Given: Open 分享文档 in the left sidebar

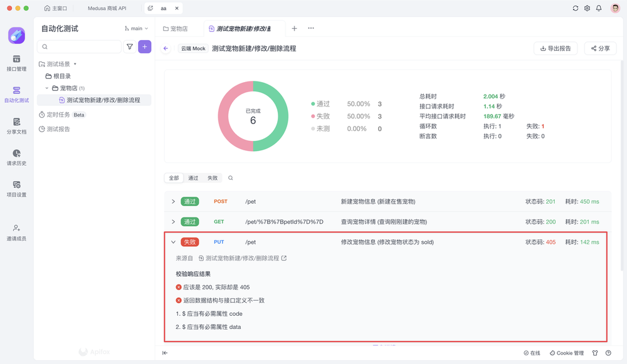Looking at the screenshot, I should tap(16, 125).
